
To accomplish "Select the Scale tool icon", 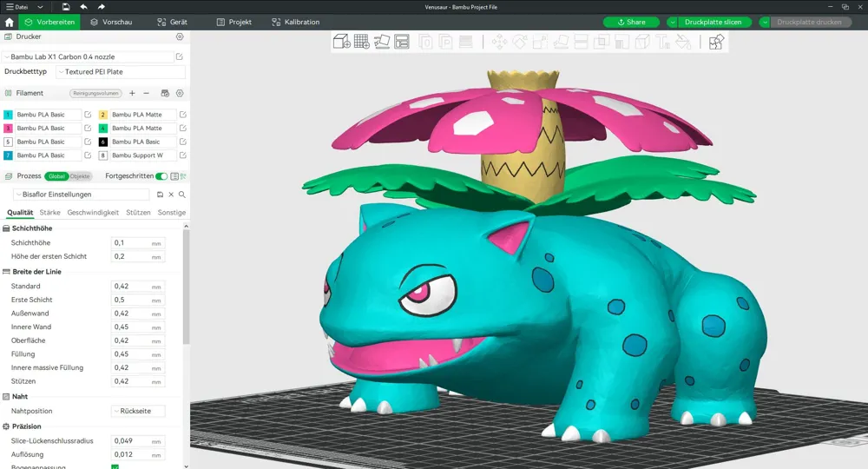I will [x=540, y=42].
